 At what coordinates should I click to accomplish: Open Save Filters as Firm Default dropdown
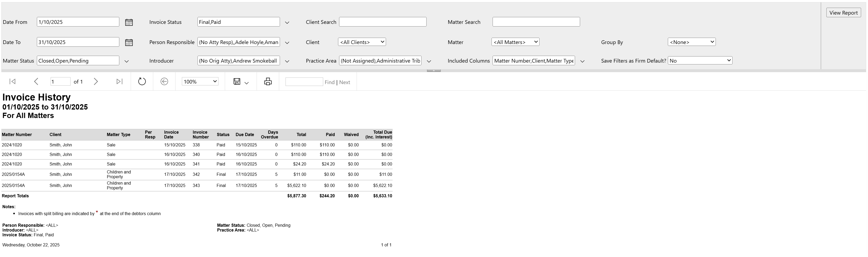click(x=700, y=61)
